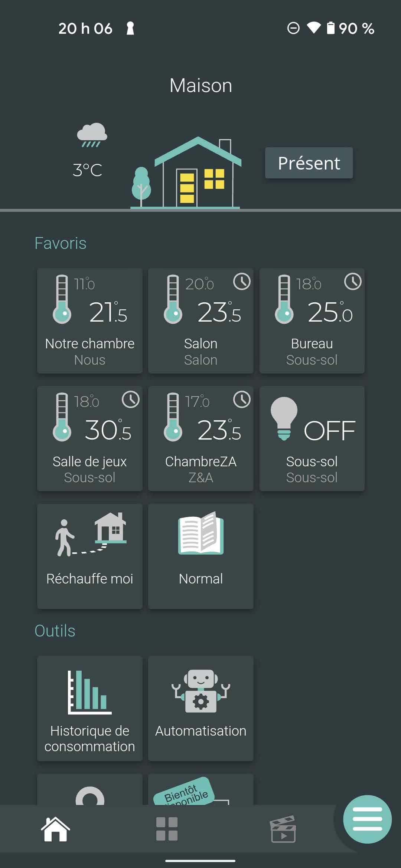Tap the Présent mode button
401x868 pixels.
tap(309, 163)
